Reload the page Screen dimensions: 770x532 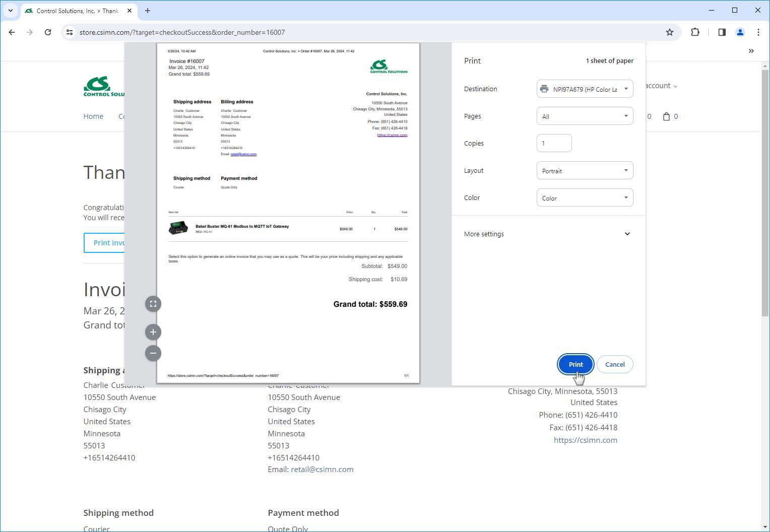point(48,32)
